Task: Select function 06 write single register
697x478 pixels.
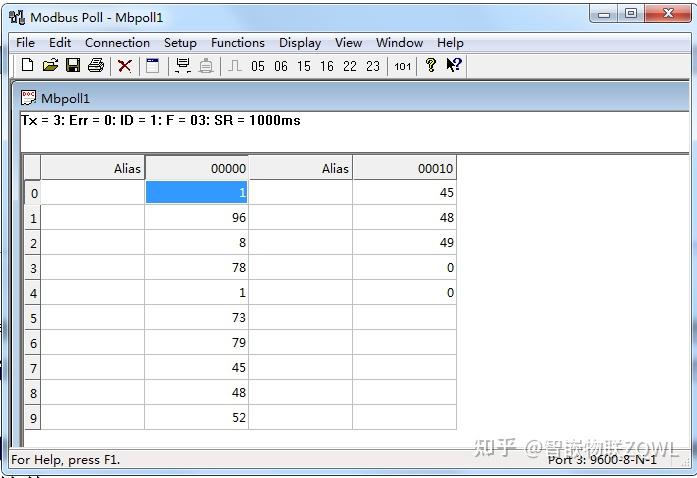Action: (x=280, y=67)
